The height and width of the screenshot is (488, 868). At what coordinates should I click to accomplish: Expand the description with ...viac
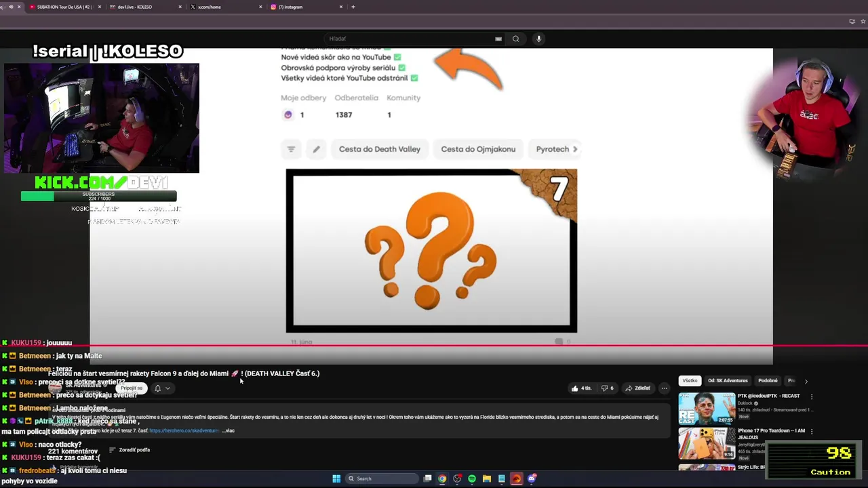pyautogui.click(x=228, y=430)
